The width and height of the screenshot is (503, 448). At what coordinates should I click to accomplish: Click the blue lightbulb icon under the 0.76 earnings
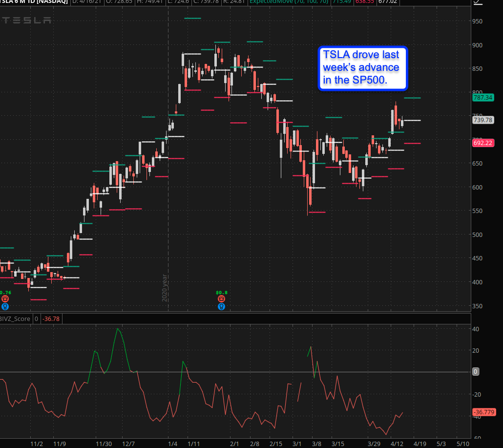5,306
